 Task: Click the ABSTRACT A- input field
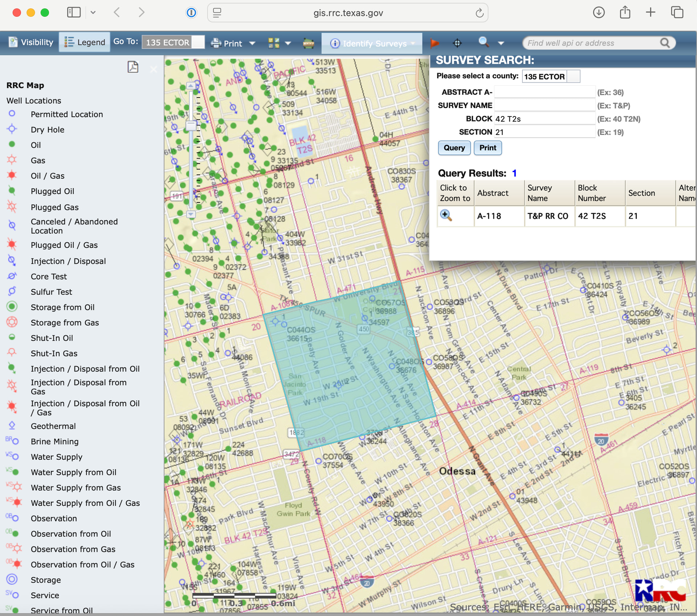pyautogui.click(x=544, y=92)
